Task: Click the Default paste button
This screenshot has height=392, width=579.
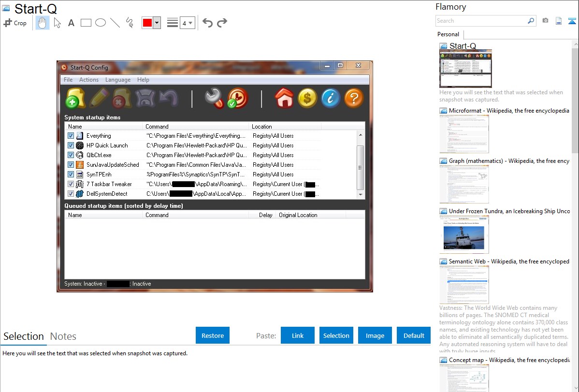Action: click(x=414, y=335)
